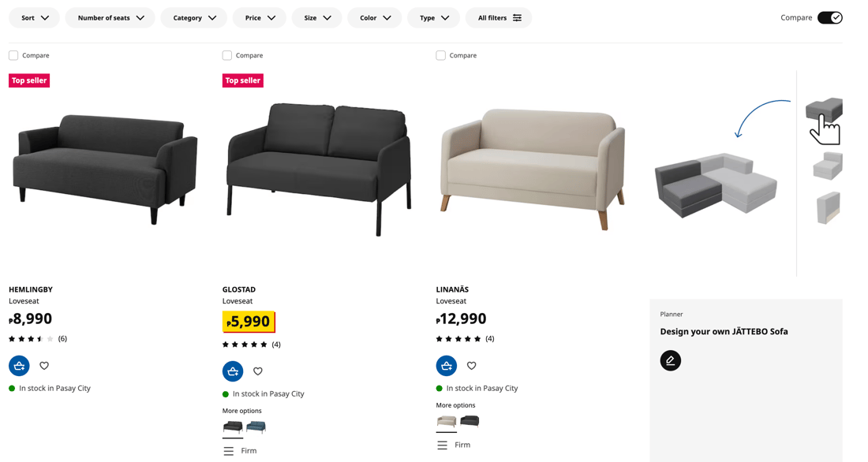Add the LINANÄS loveseat to cart
The image size is (868, 462).
(x=447, y=365)
